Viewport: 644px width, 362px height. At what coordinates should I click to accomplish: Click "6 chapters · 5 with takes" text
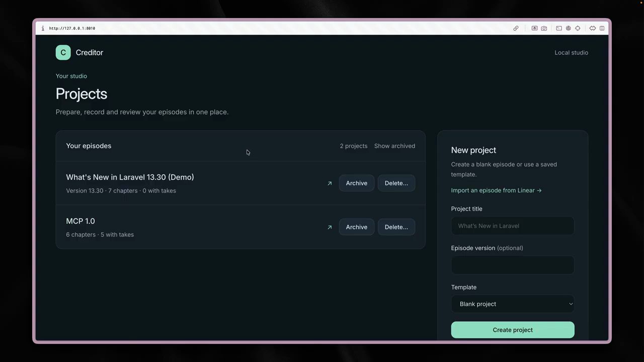(100, 234)
